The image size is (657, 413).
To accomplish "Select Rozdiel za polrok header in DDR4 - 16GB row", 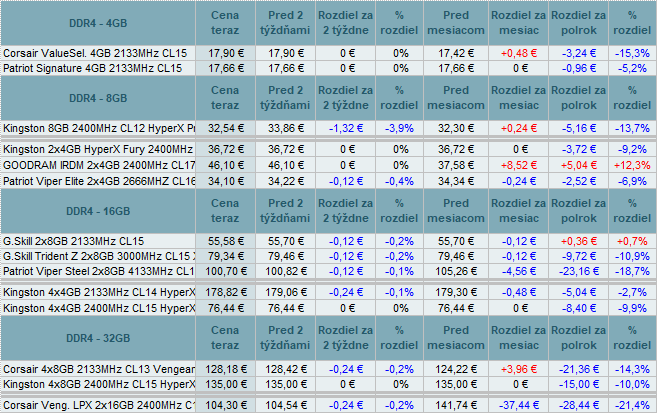I will pos(579,211).
